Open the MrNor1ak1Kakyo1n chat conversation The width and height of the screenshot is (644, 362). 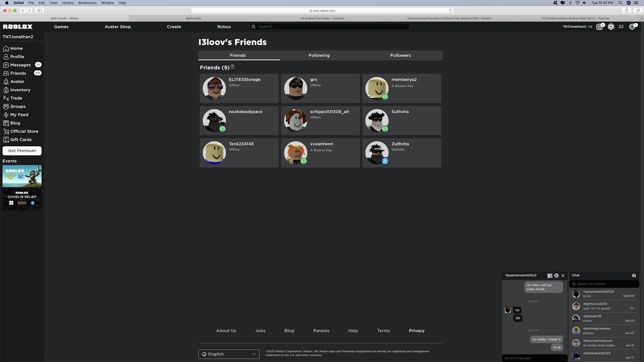604,343
